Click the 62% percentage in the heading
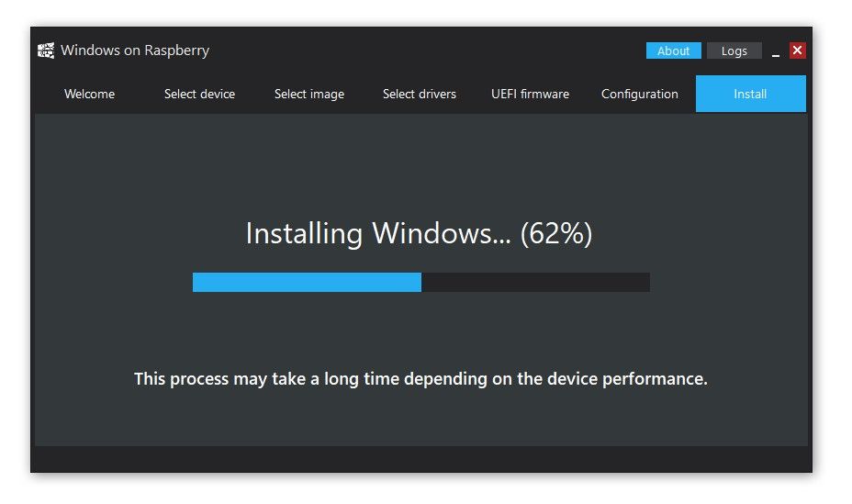Viewport: 852px width, 504px height. pos(555,233)
